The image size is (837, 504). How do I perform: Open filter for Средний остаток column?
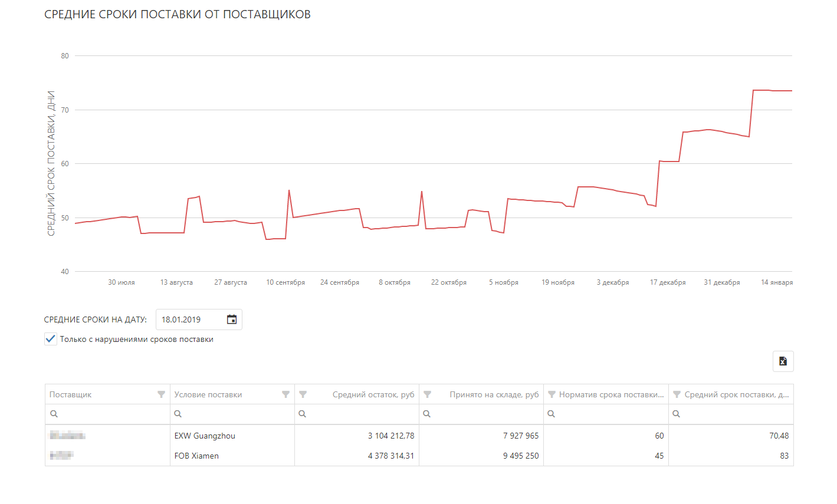[x=303, y=394]
